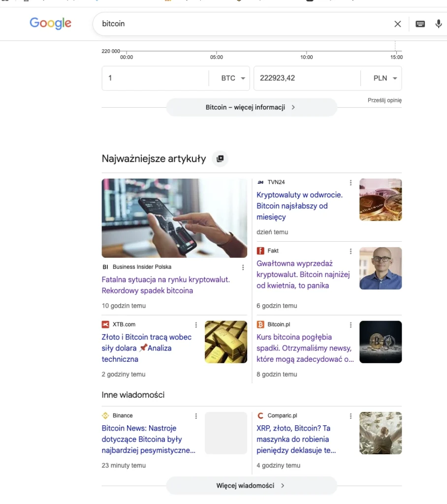This screenshot has width=447, height=504.
Task: Open 'Fatalna sytuacja na rynku kryptowalut' article
Action: (166, 285)
